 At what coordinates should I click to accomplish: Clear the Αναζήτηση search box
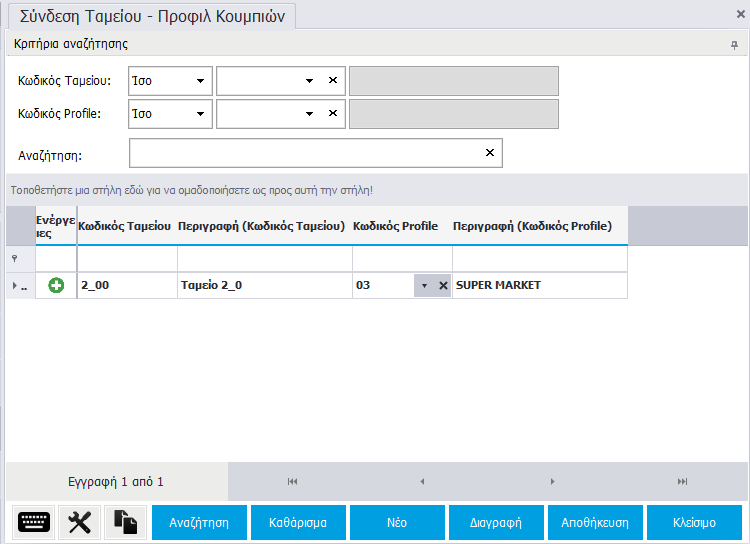[490, 153]
